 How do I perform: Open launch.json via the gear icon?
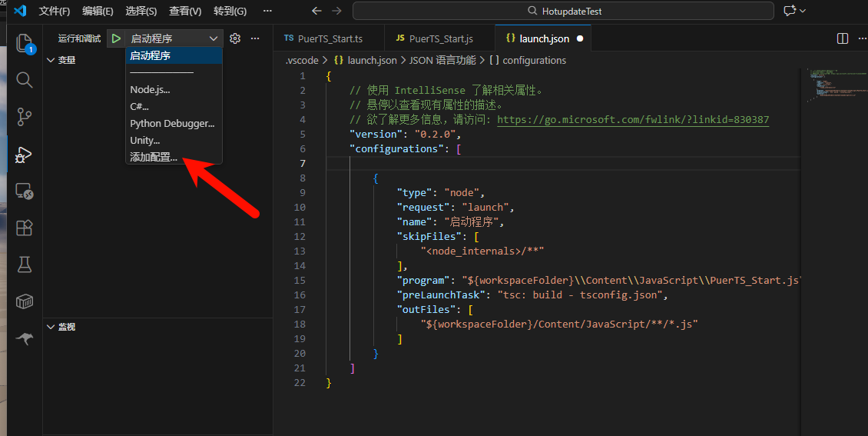click(x=235, y=38)
